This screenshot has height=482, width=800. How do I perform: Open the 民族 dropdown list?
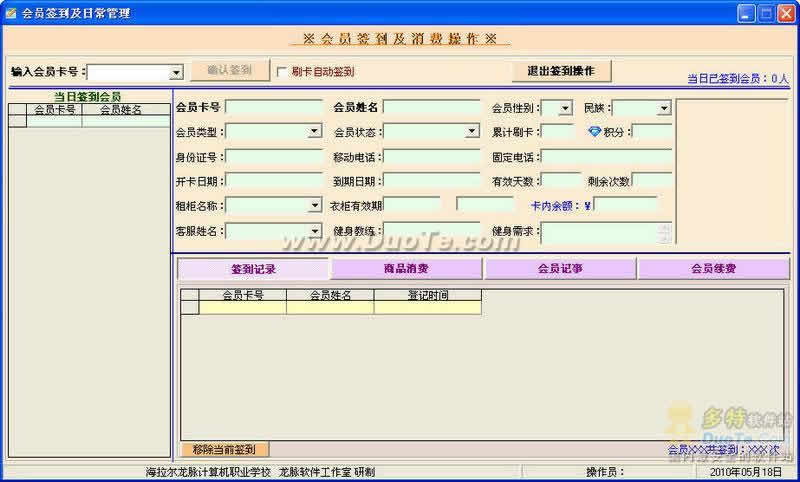pyautogui.click(x=664, y=108)
